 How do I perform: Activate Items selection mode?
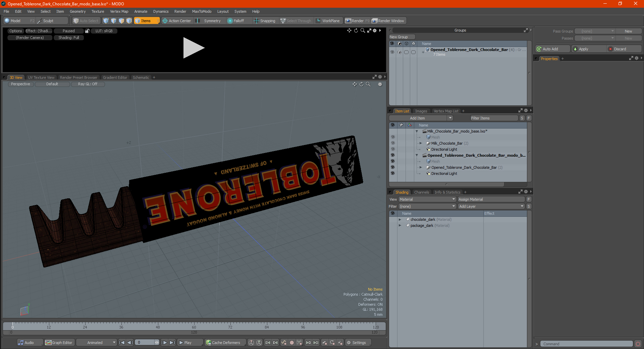[147, 21]
